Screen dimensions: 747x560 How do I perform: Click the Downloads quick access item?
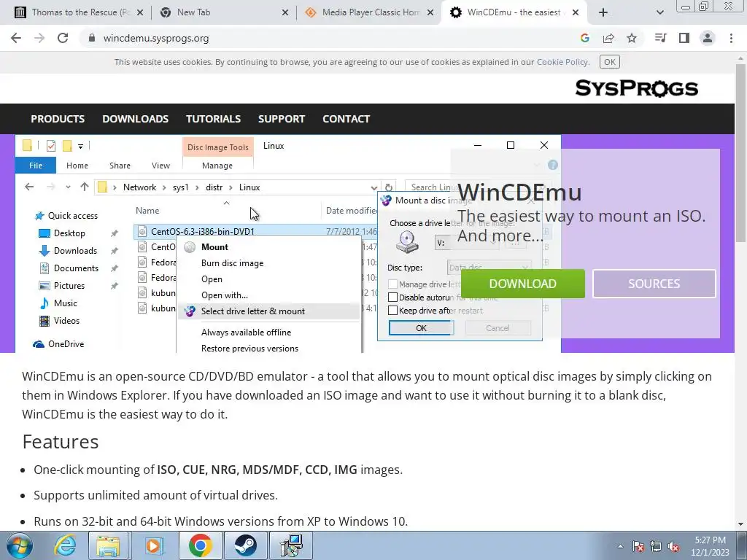75,251
